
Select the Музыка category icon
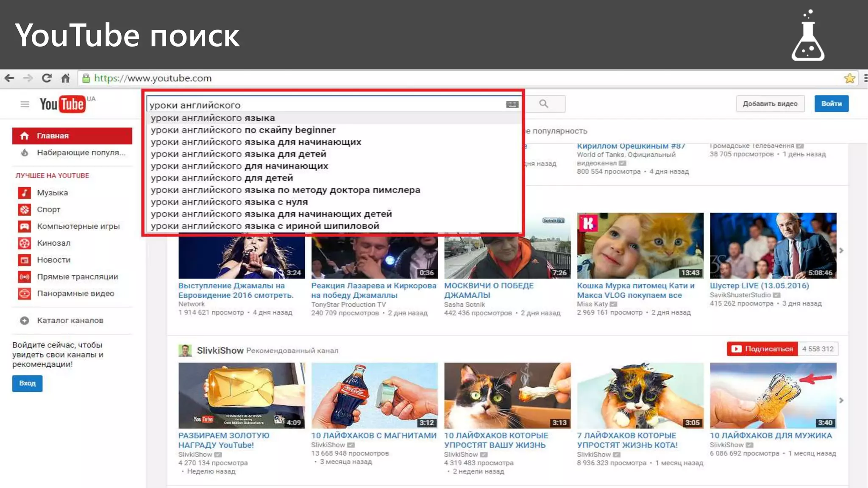tap(25, 193)
